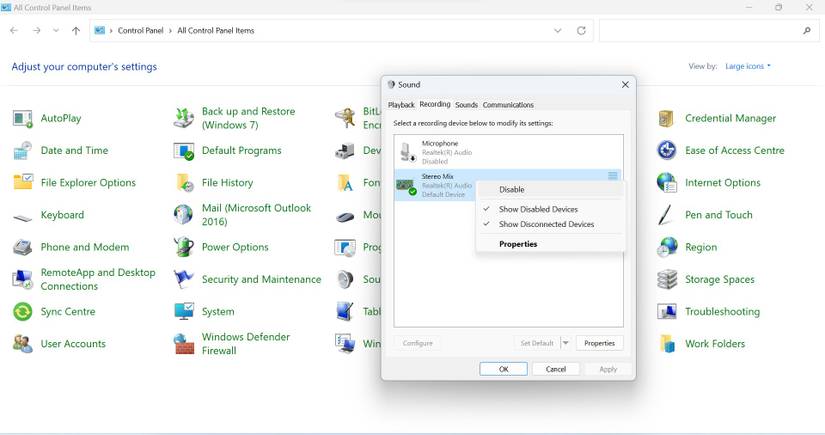Open Power Options icon
The image size is (825, 435).
pyautogui.click(x=184, y=247)
